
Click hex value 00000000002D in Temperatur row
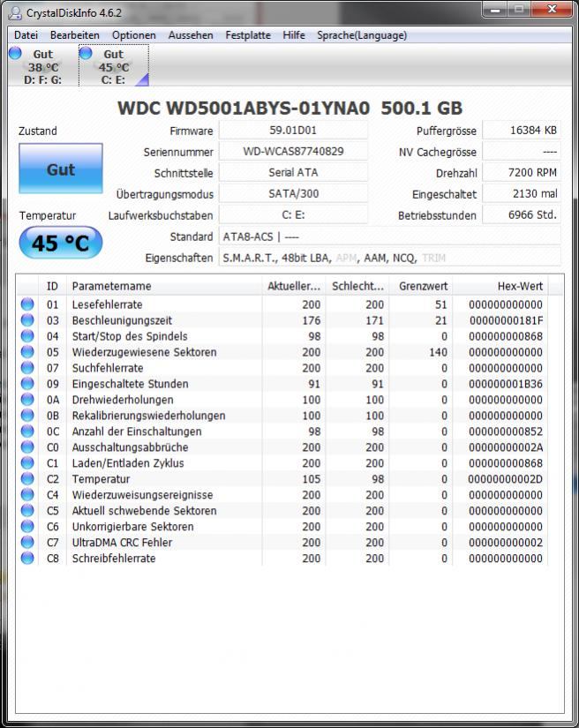coord(505,479)
